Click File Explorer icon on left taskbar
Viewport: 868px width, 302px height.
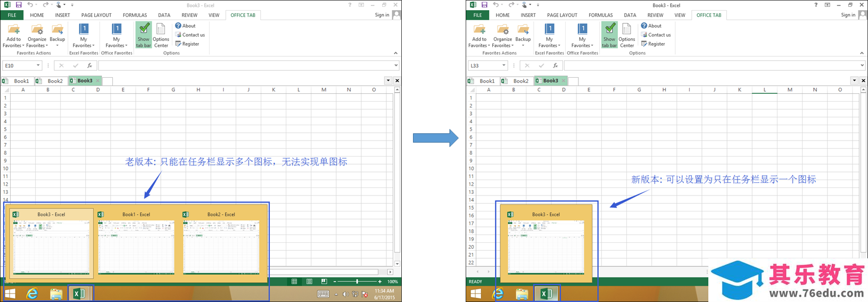(56, 293)
